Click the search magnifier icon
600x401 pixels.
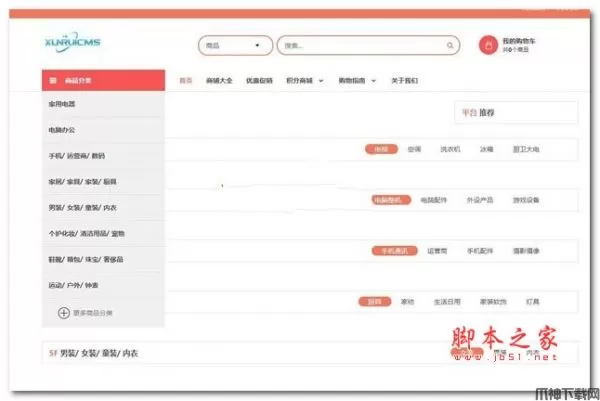(450, 46)
